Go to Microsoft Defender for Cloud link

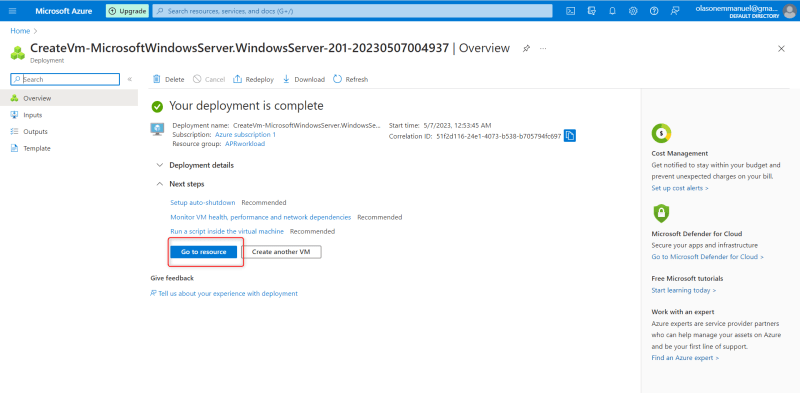point(708,257)
